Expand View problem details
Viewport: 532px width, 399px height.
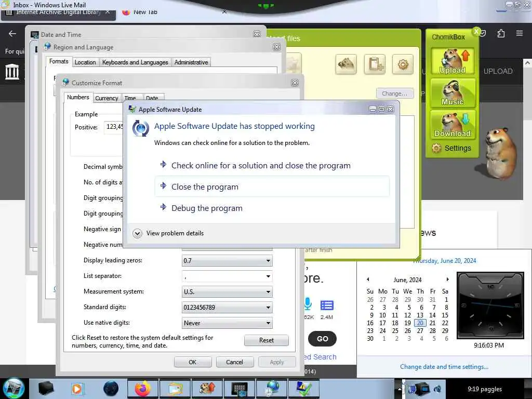168,233
